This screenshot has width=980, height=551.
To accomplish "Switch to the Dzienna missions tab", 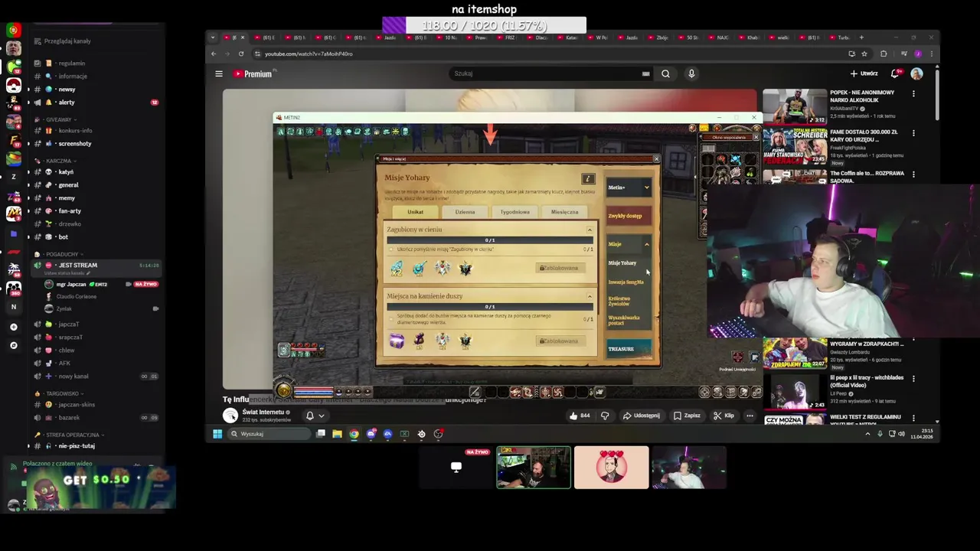I will point(465,212).
